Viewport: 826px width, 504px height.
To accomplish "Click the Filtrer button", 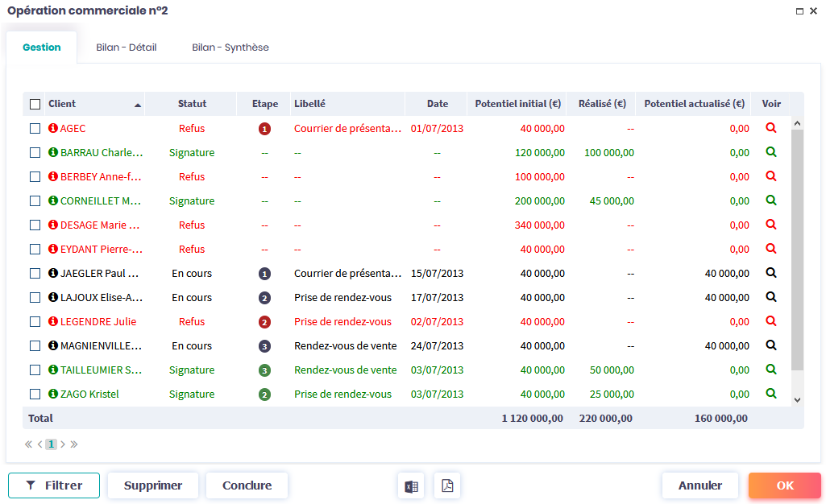I will click(54, 485).
